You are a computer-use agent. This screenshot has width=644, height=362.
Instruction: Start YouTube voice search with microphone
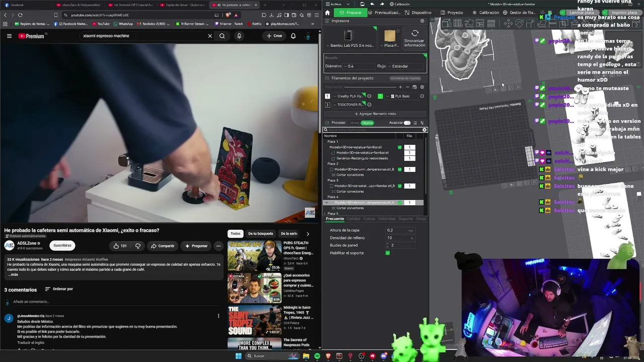click(239, 36)
